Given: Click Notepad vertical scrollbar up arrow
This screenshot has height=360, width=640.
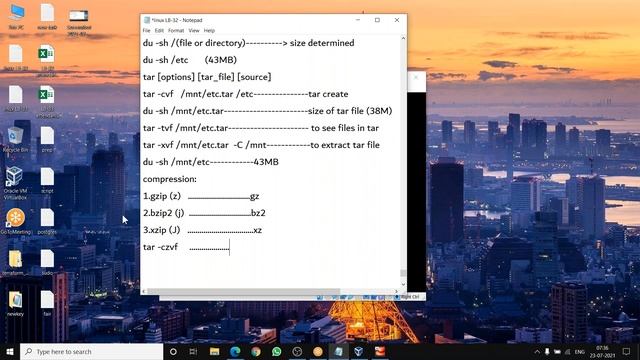Looking at the screenshot, I should [x=403, y=38].
